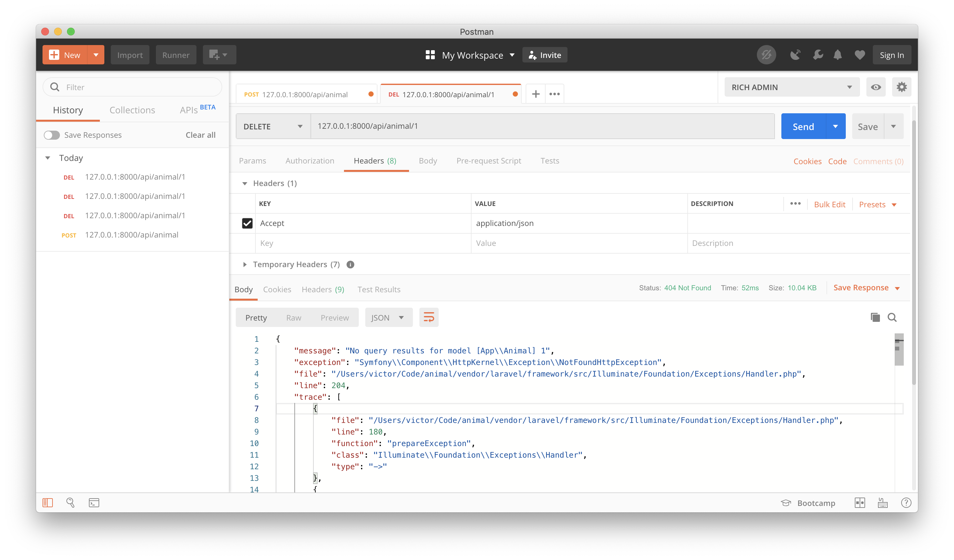Switch to two-pane view icon

pyautogui.click(x=860, y=503)
